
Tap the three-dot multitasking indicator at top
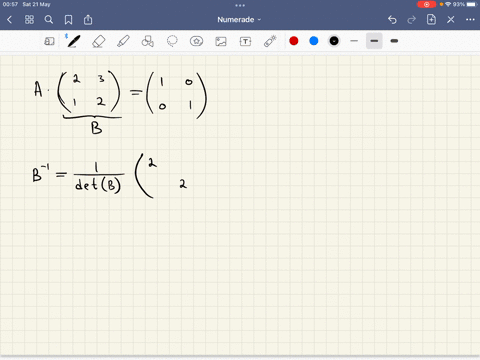(x=240, y=5)
